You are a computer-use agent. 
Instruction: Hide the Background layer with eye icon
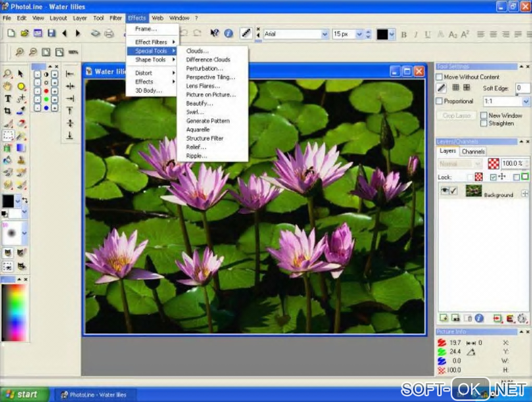pos(444,191)
